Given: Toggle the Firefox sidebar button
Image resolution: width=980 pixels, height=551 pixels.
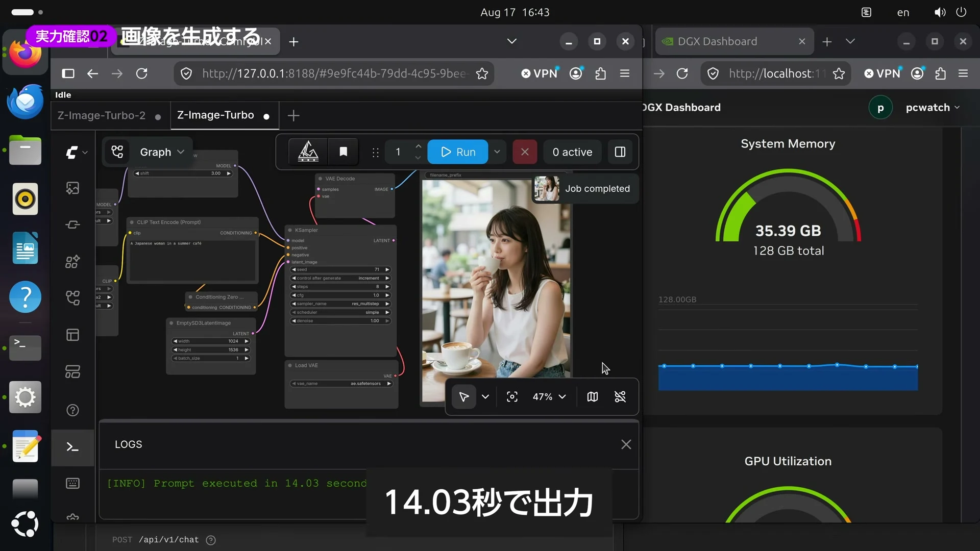Looking at the screenshot, I should pyautogui.click(x=68, y=74).
